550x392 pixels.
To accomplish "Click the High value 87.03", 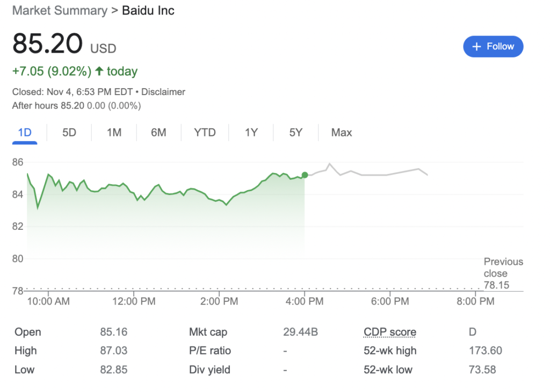I will (x=114, y=351).
